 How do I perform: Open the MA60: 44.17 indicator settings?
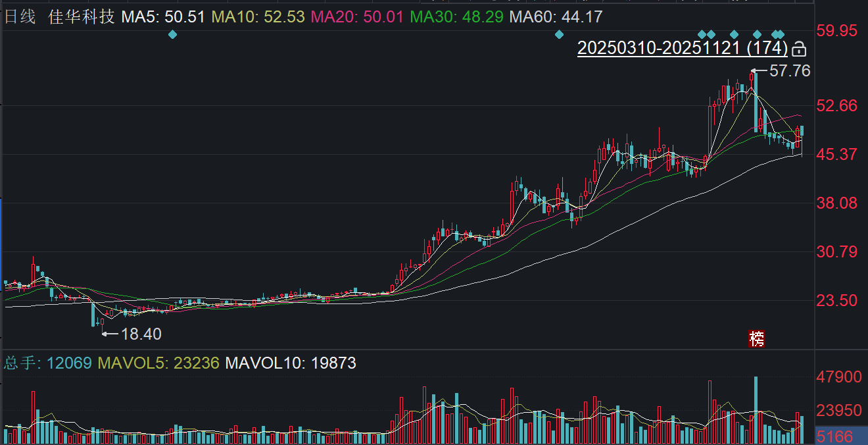click(x=556, y=17)
